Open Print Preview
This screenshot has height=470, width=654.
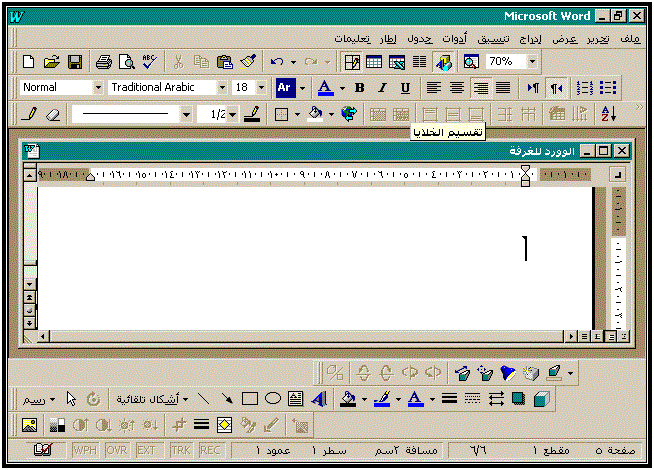tap(126, 62)
